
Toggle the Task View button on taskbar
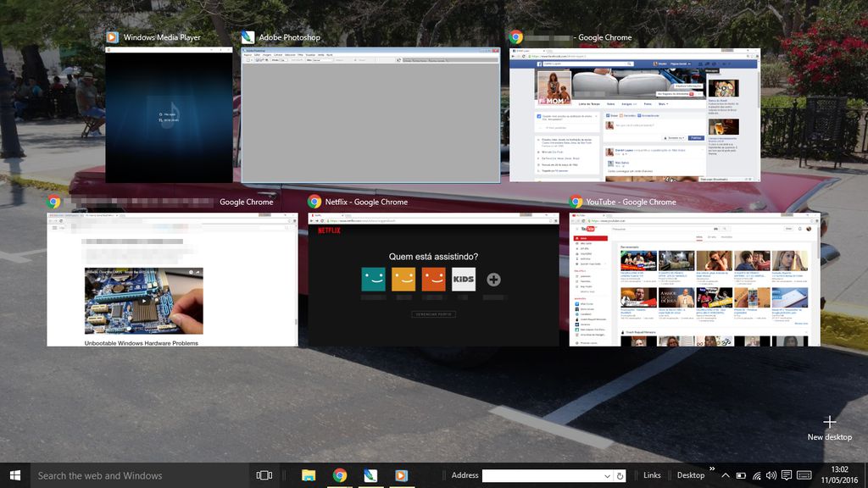[264, 475]
